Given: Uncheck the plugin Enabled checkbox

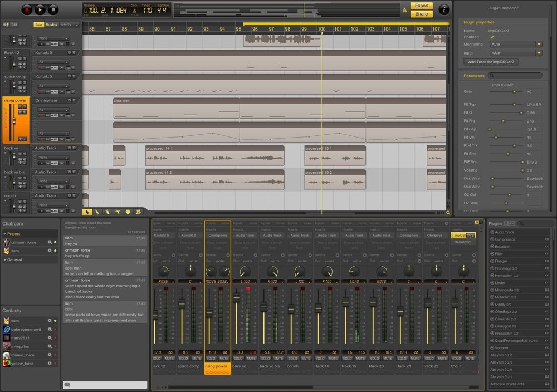Looking at the screenshot, I should tap(492, 37).
